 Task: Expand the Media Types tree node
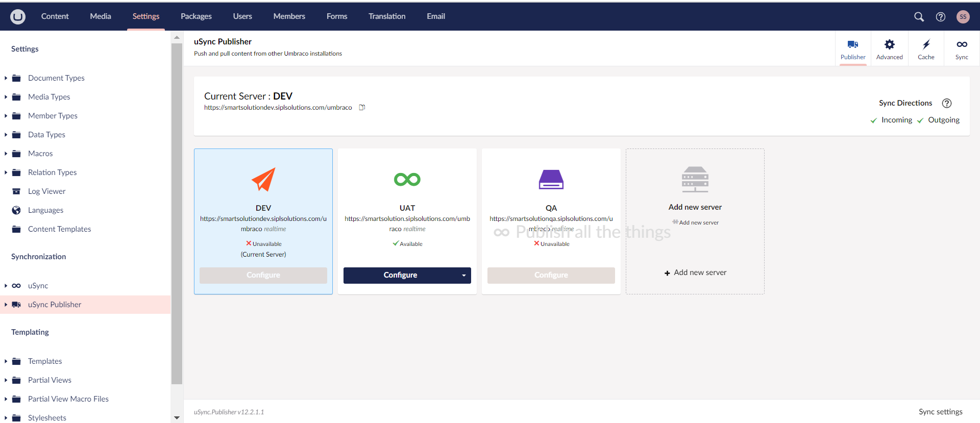click(x=6, y=97)
